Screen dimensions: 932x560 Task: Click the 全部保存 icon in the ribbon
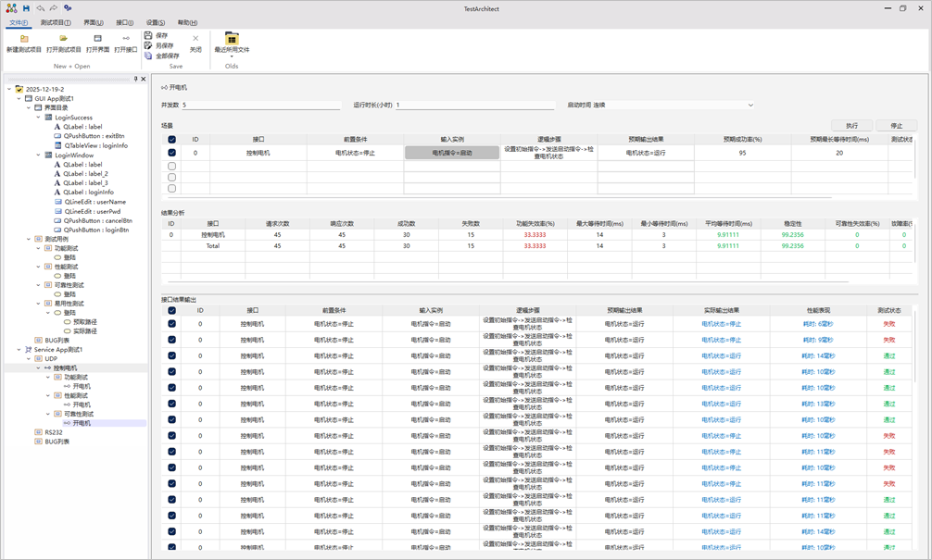148,56
